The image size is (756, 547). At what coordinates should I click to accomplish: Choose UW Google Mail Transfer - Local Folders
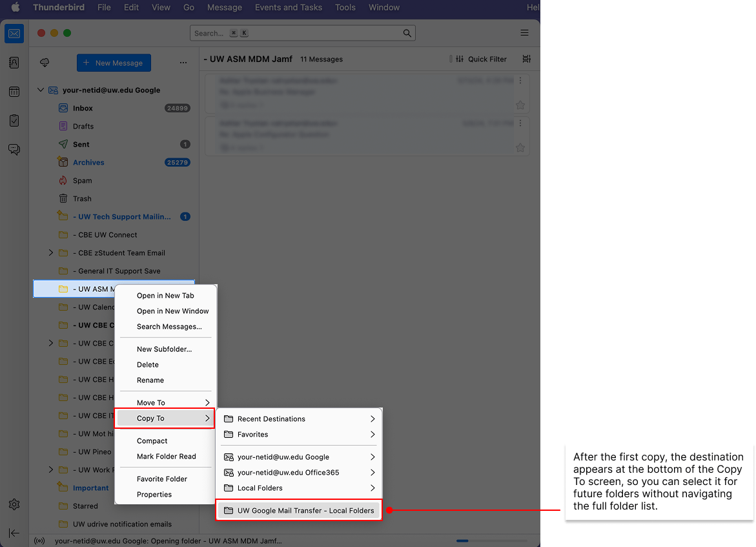[299, 511]
